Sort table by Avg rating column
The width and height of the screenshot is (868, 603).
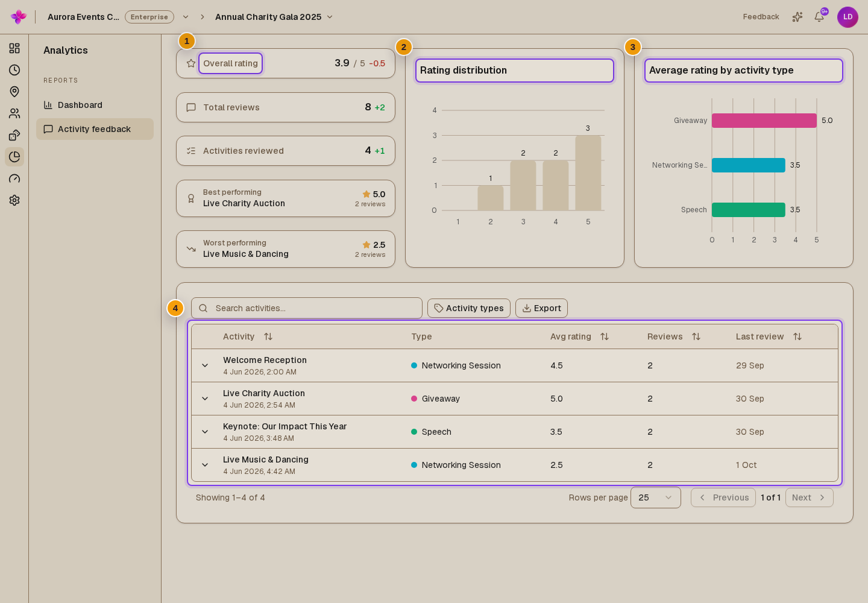pos(605,336)
